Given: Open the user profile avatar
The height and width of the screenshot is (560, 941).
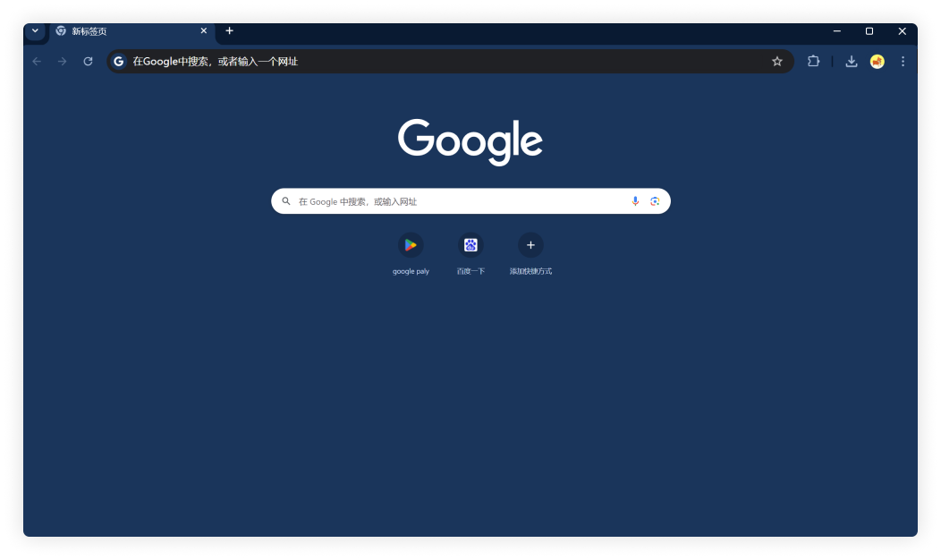Looking at the screenshot, I should click(x=877, y=62).
